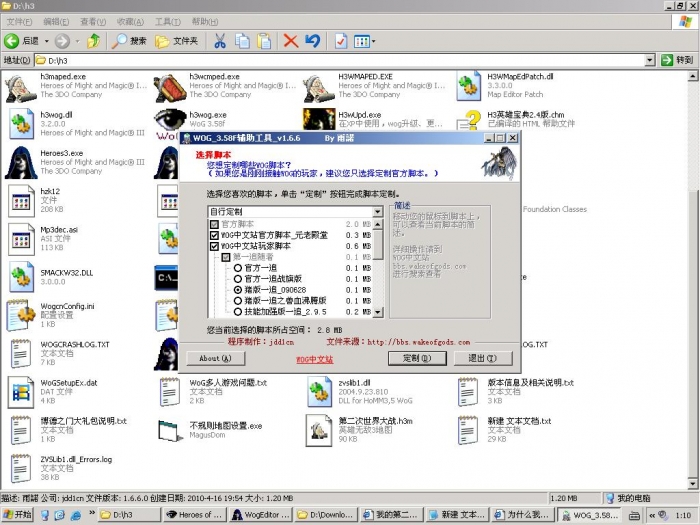
Task: Click Explorer window scrollbar down arrow
Action: 693,483
